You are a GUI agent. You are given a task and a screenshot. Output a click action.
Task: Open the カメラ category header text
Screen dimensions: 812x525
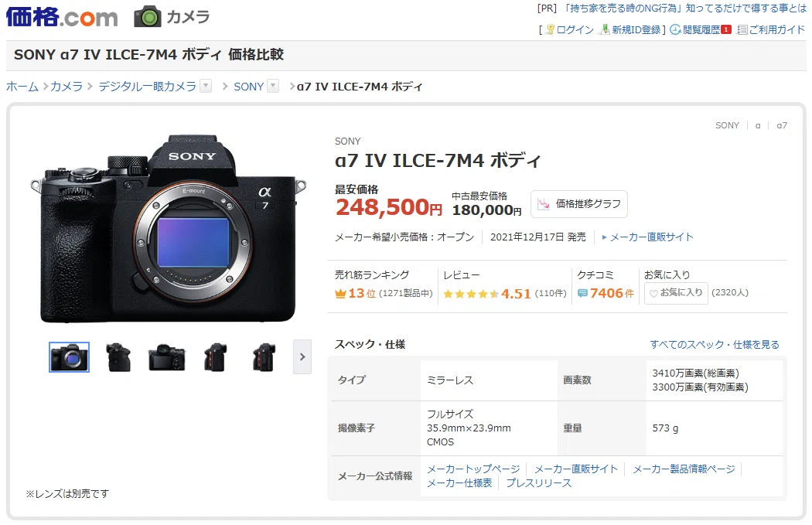click(x=187, y=17)
